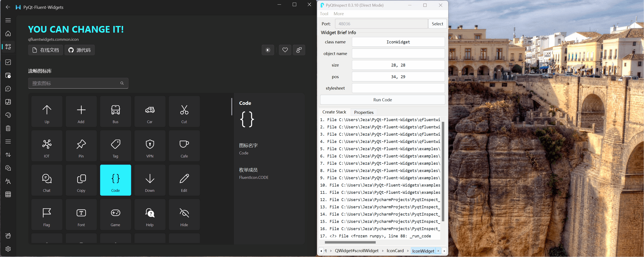644x257 pixels.
Task: Toggle the hamburger navigation menu
Action: [8, 20]
